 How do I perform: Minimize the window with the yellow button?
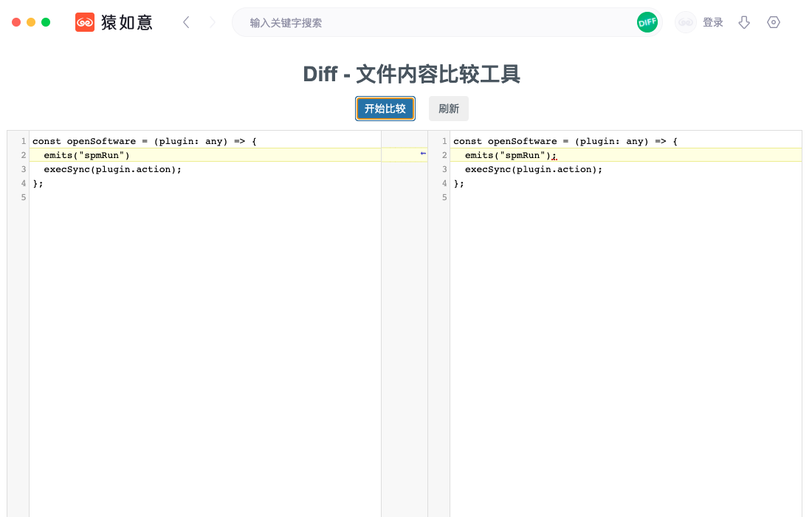click(x=31, y=22)
